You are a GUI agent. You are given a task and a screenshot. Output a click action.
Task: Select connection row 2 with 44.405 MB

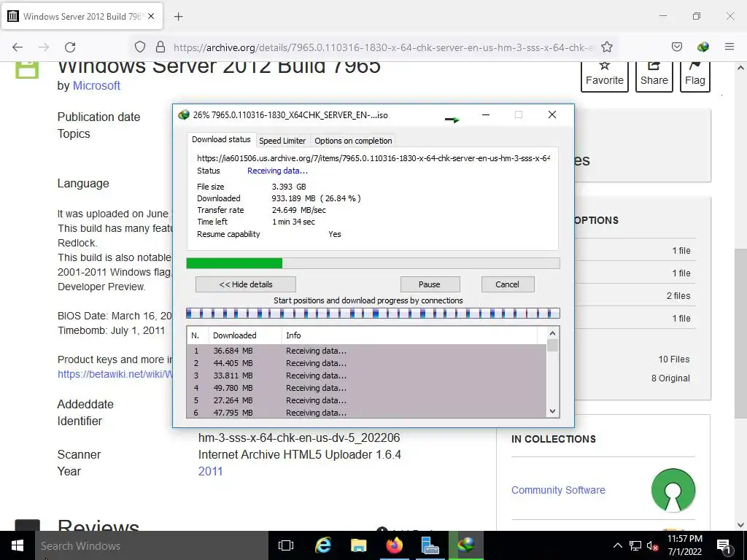click(366, 363)
